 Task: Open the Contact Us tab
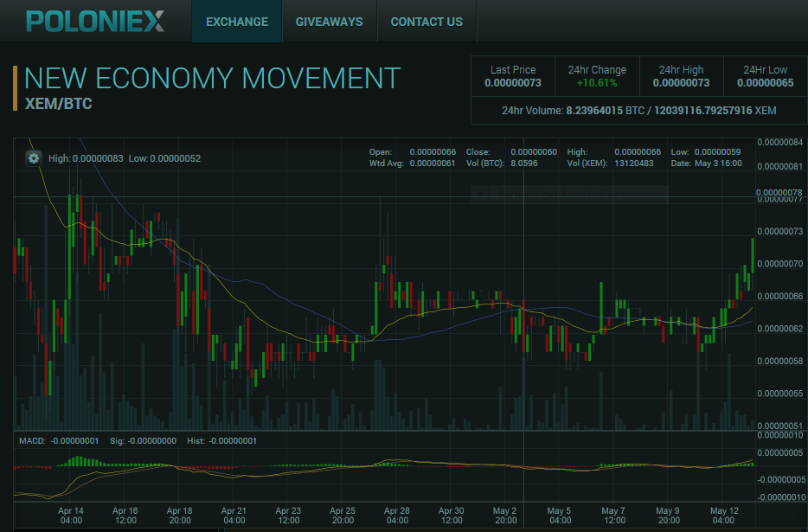426,22
